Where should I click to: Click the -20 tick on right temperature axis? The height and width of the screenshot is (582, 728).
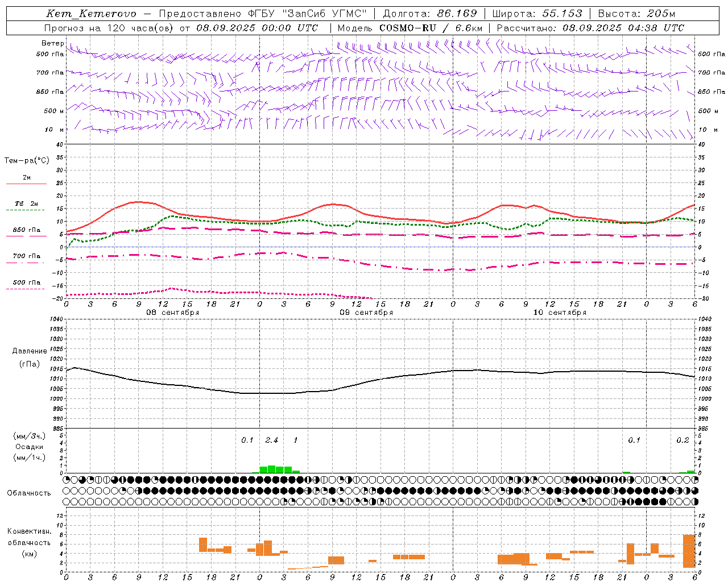click(x=704, y=298)
